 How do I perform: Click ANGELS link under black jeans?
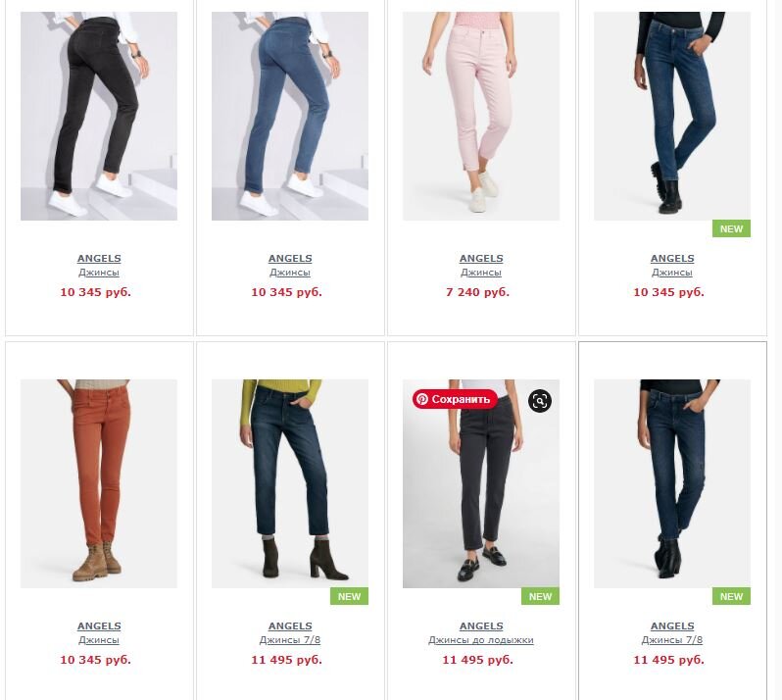[x=99, y=259]
